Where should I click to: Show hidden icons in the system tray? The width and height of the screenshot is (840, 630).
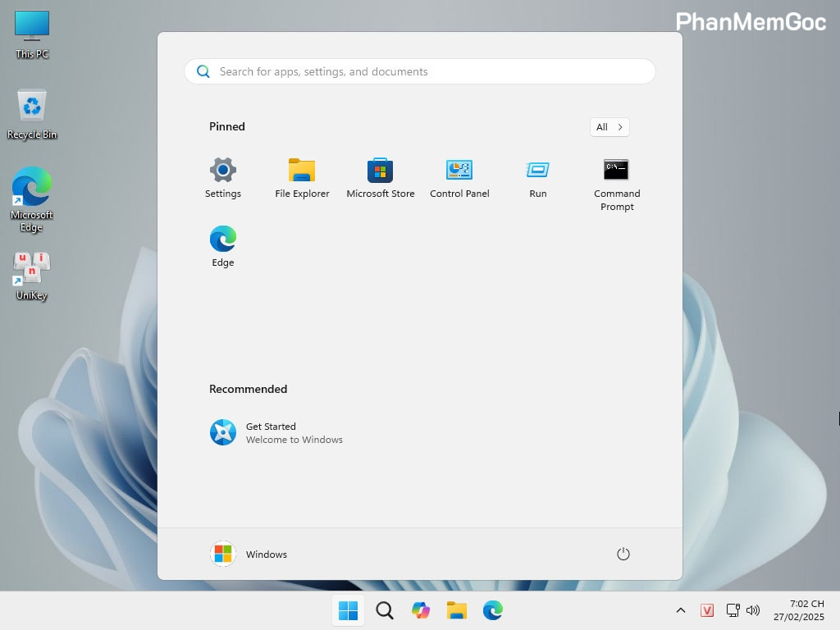[x=680, y=610]
